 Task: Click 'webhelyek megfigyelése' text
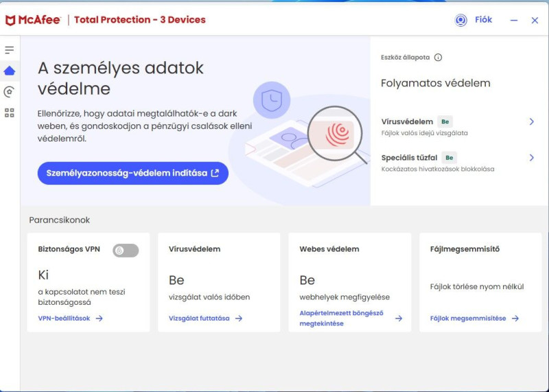pyautogui.click(x=344, y=297)
